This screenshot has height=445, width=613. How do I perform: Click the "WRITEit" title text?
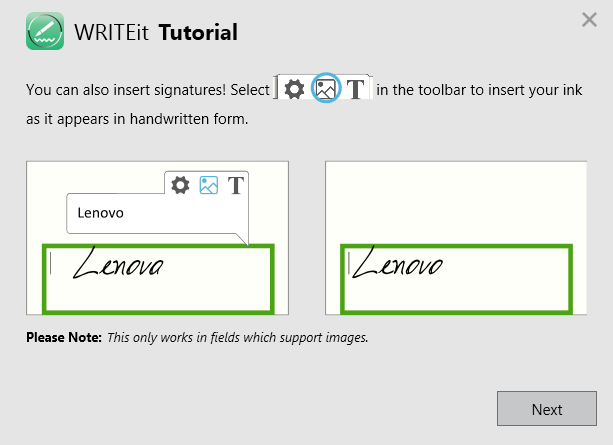click(x=113, y=33)
